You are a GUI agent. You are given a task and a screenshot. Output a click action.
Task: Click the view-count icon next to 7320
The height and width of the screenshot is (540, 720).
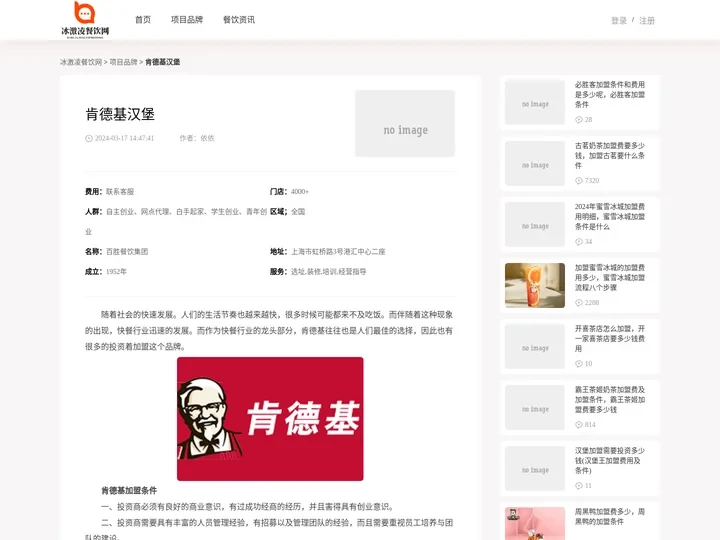579,181
